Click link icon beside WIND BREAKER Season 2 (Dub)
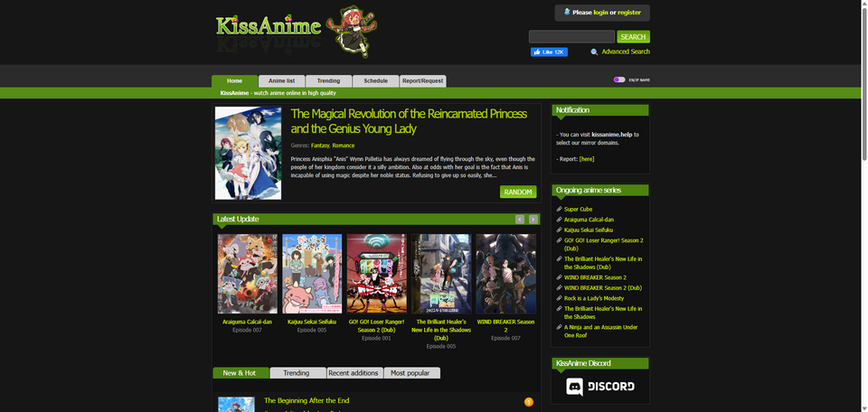This screenshot has width=868, height=412. tap(559, 288)
